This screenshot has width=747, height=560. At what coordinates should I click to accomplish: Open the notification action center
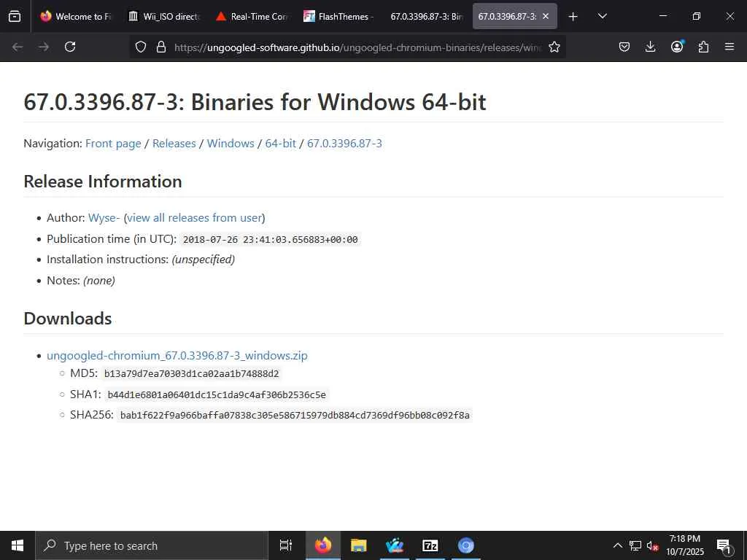click(724, 546)
